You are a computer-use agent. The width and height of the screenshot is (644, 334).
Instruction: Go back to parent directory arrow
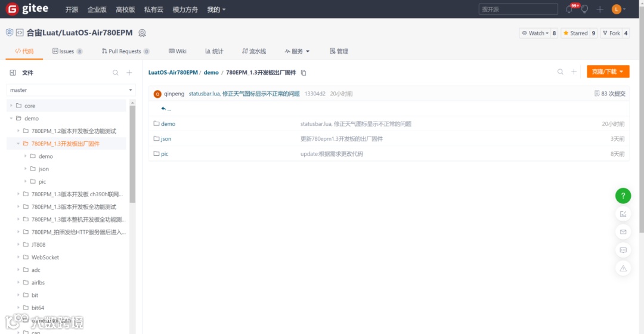click(x=164, y=109)
